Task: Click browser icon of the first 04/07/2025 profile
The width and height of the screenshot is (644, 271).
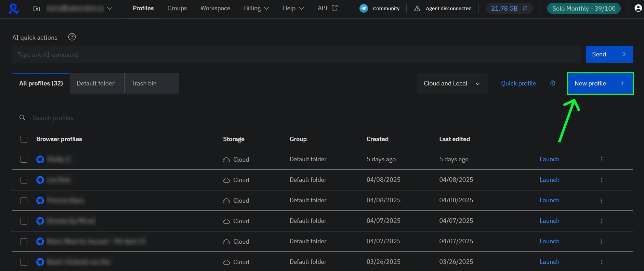Action: coord(40,221)
